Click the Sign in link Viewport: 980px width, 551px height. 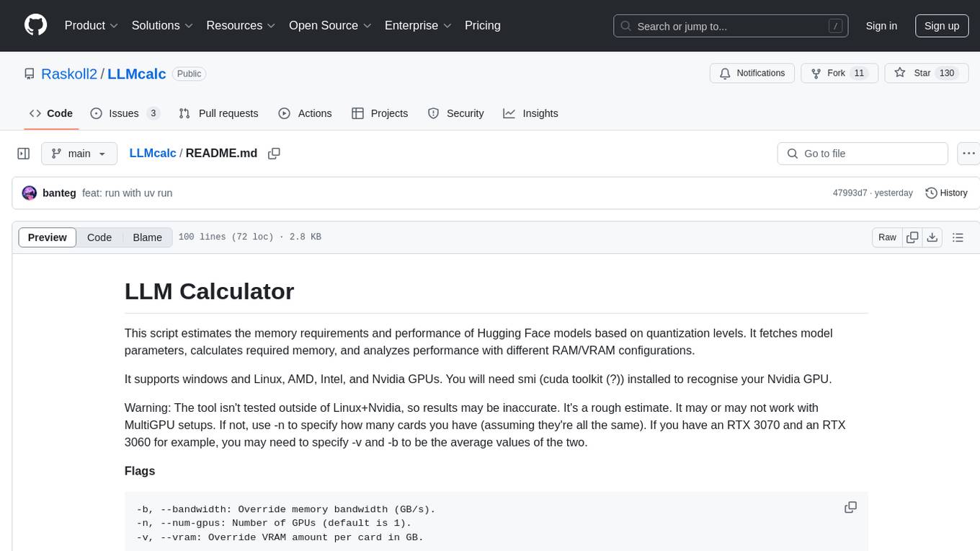(x=881, y=26)
